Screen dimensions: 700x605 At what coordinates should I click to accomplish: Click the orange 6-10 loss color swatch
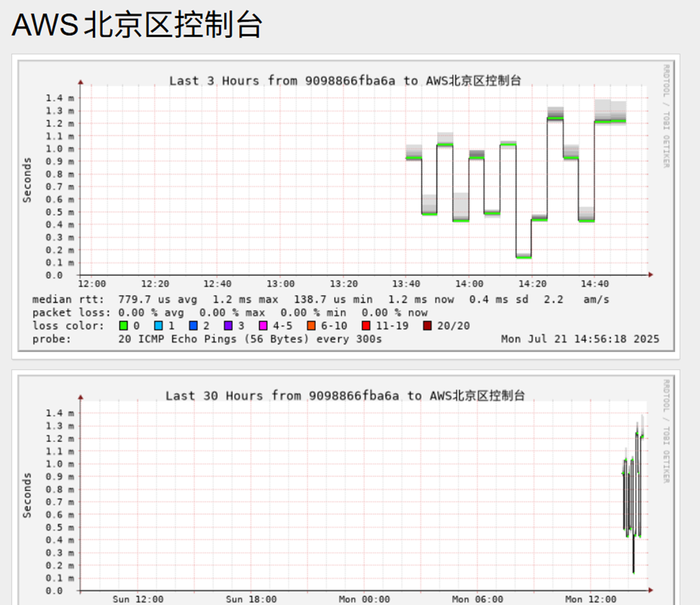click(311, 326)
